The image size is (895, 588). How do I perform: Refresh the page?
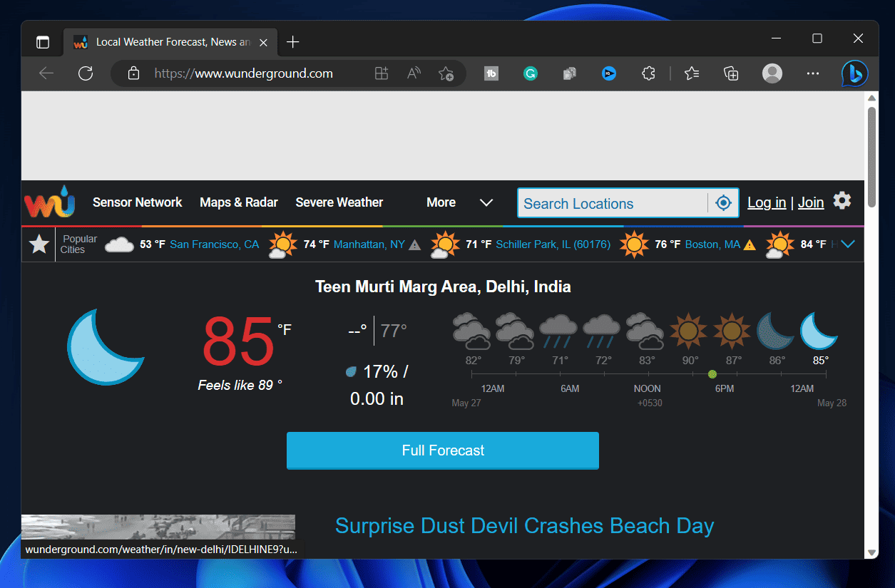pos(86,73)
